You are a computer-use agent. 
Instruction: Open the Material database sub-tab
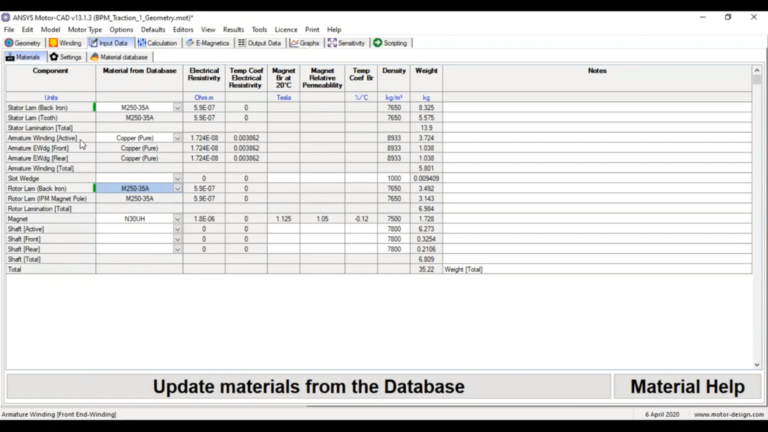[x=119, y=57]
